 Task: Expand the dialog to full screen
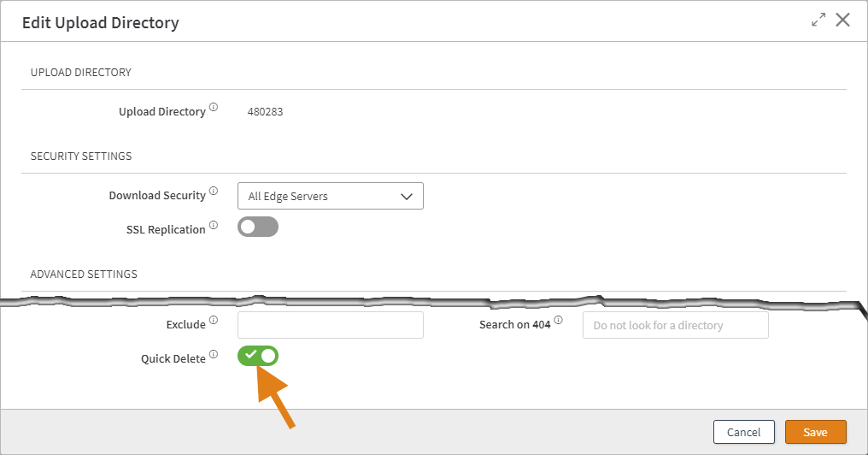(x=818, y=21)
